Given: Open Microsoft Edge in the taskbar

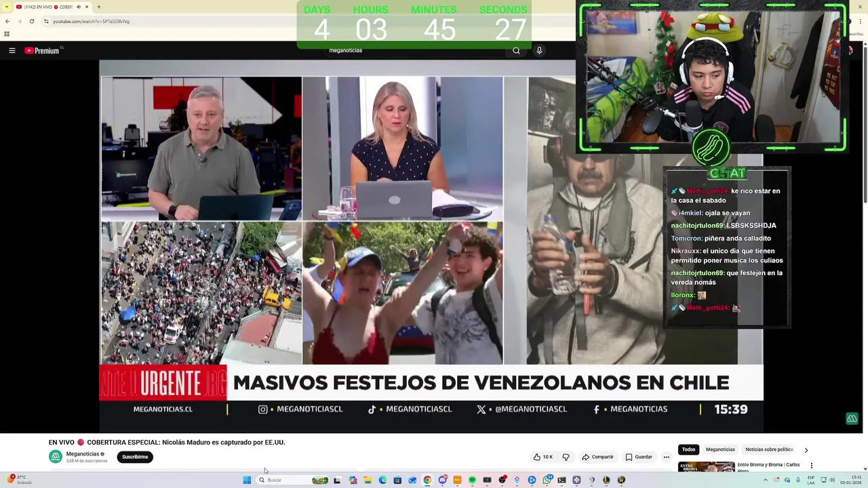Looking at the screenshot, I should (x=382, y=480).
